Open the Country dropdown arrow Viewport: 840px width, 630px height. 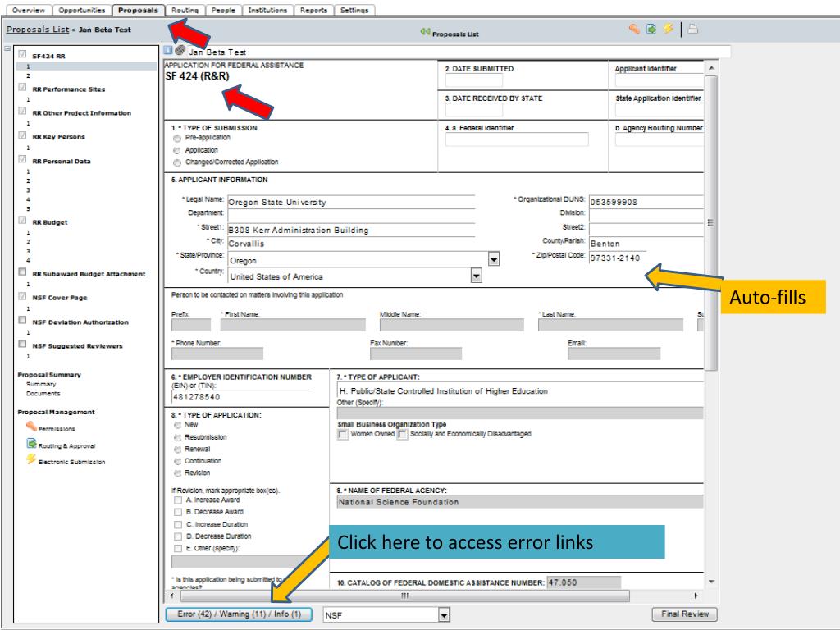[477, 276]
